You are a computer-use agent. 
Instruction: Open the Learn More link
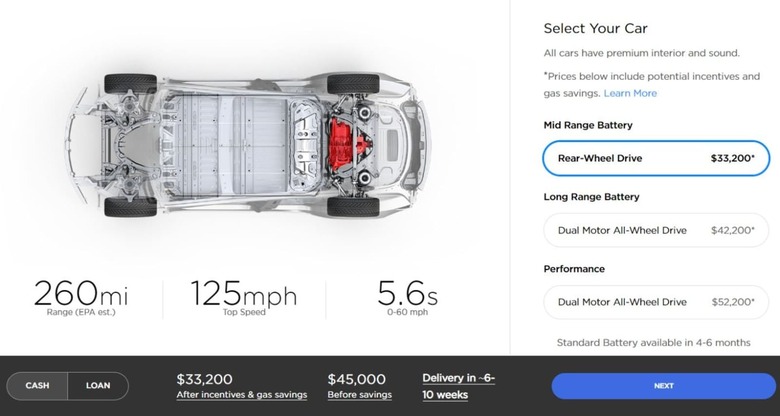pyautogui.click(x=630, y=93)
